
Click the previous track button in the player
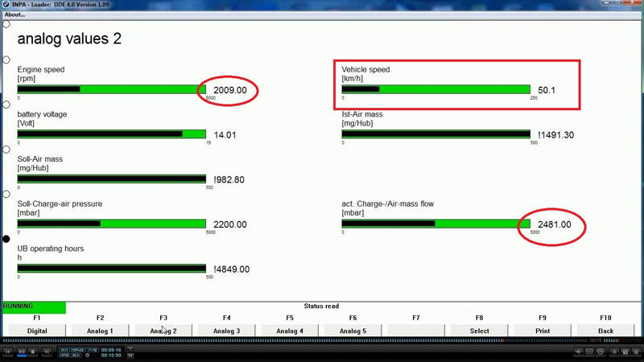tap(8, 352)
